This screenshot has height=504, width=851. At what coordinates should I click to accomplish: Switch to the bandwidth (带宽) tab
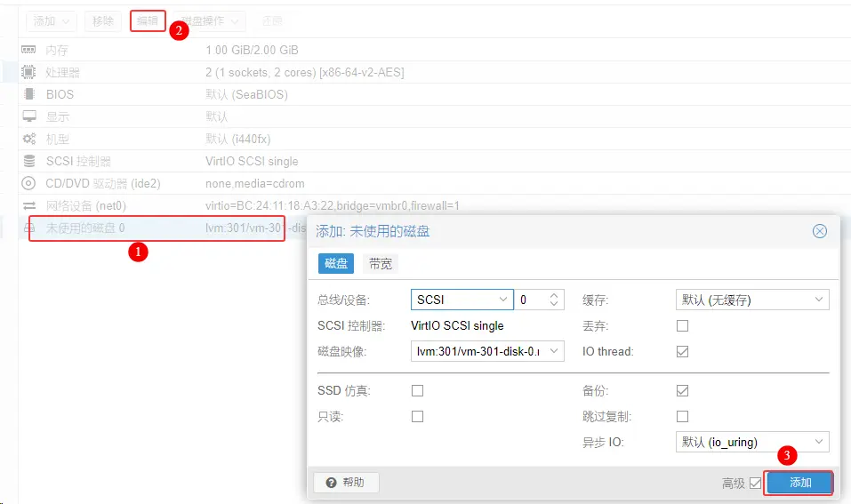(x=381, y=263)
